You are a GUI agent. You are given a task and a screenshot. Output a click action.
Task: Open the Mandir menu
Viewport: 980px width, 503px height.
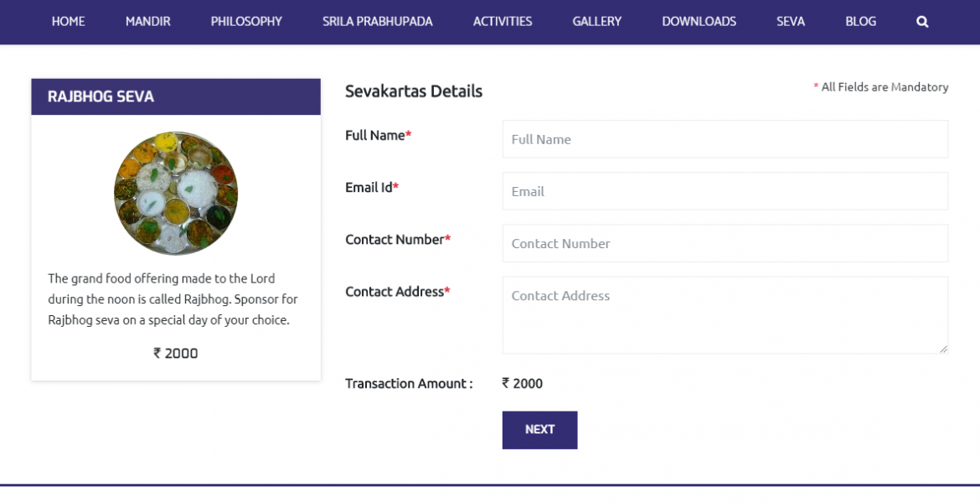tap(147, 22)
